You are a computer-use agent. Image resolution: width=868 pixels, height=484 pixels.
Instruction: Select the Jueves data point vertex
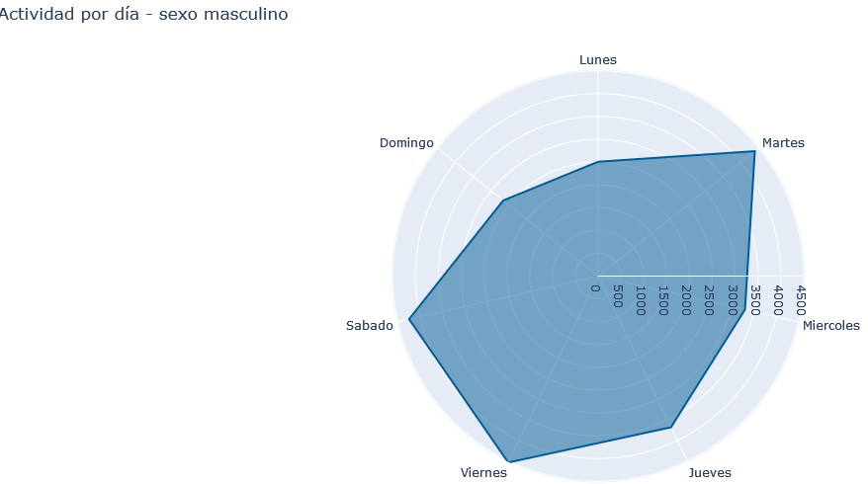click(671, 427)
